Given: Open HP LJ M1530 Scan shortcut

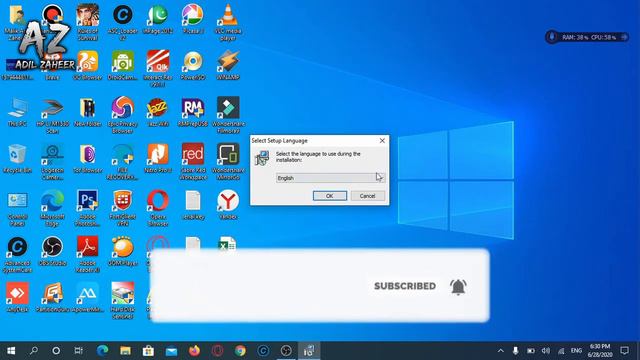Looking at the screenshot, I should tap(52, 116).
